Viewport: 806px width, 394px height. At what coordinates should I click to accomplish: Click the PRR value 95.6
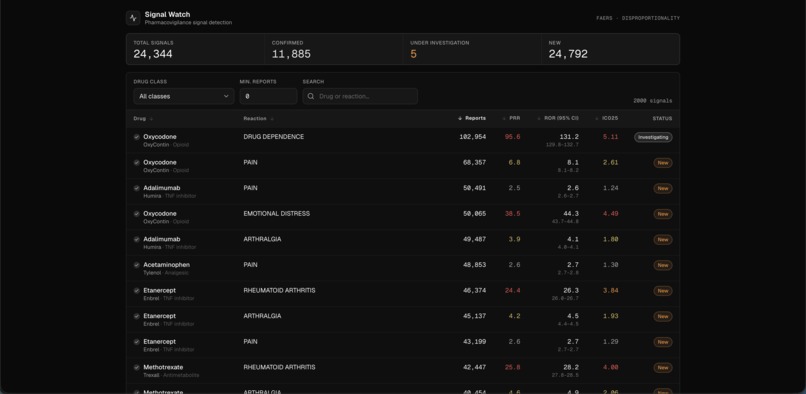[512, 137]
